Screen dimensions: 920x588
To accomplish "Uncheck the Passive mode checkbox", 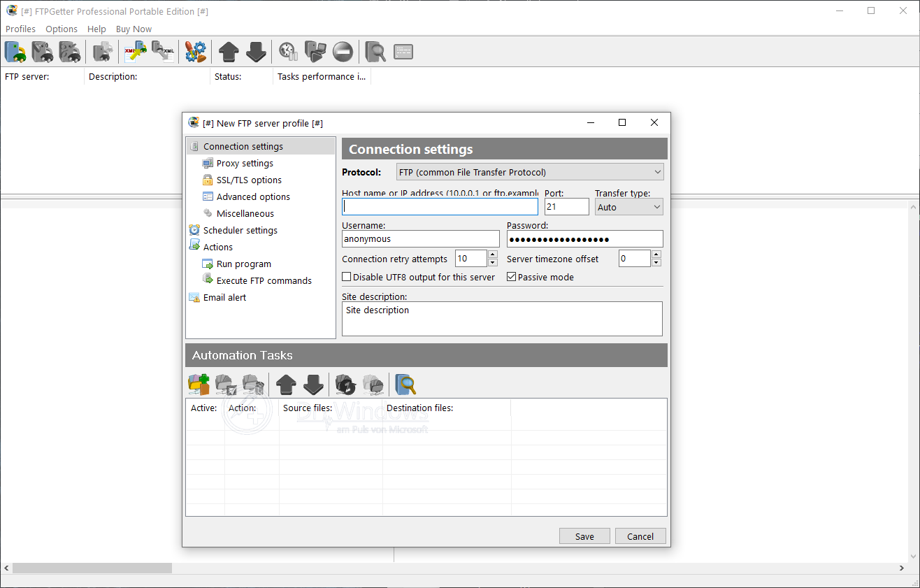I will tap(512, 277).
